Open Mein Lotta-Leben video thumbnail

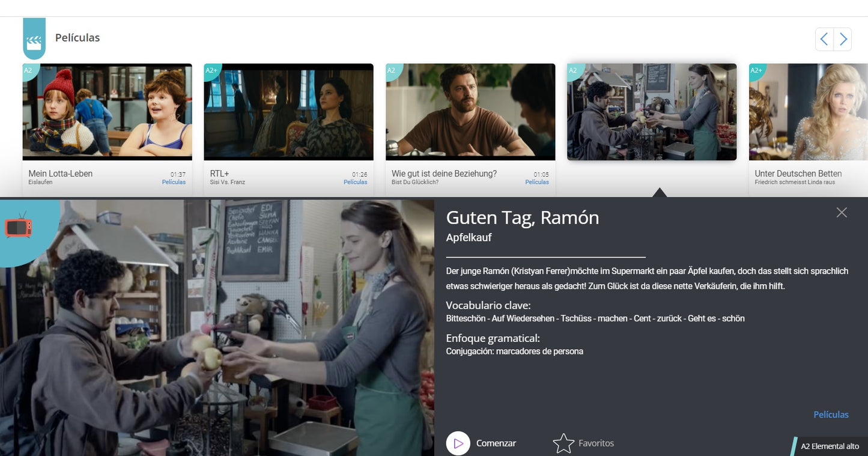(x=108, y=112)
